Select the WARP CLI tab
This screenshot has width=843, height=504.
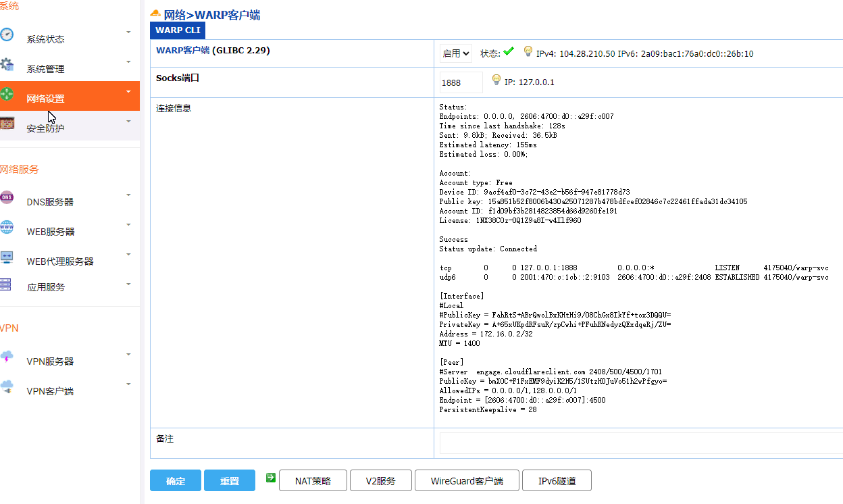pos(178,30)
